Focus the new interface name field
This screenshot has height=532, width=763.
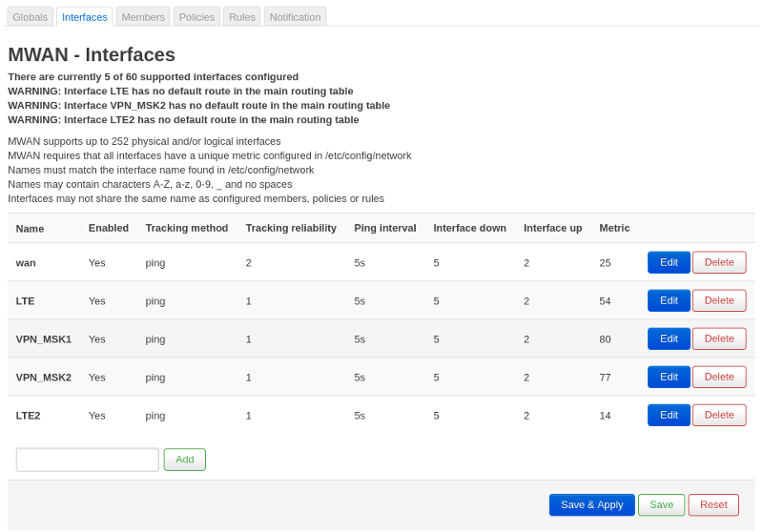88,460
